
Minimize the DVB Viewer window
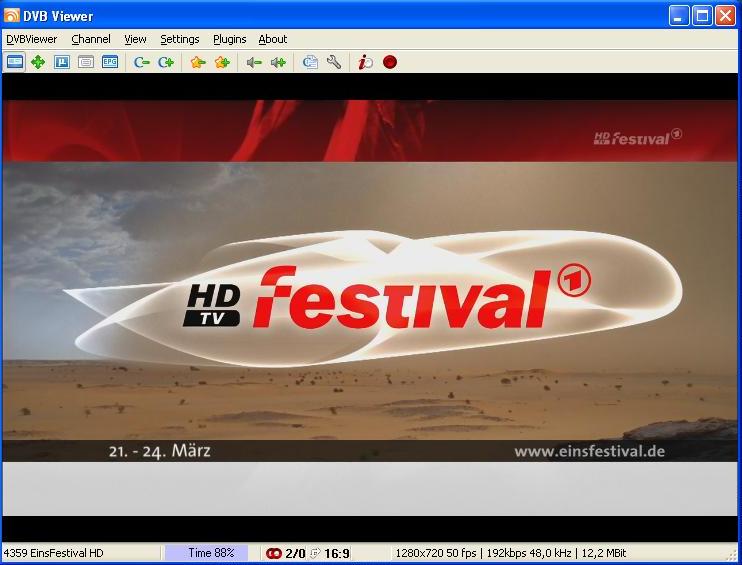[x=679, y=16]
